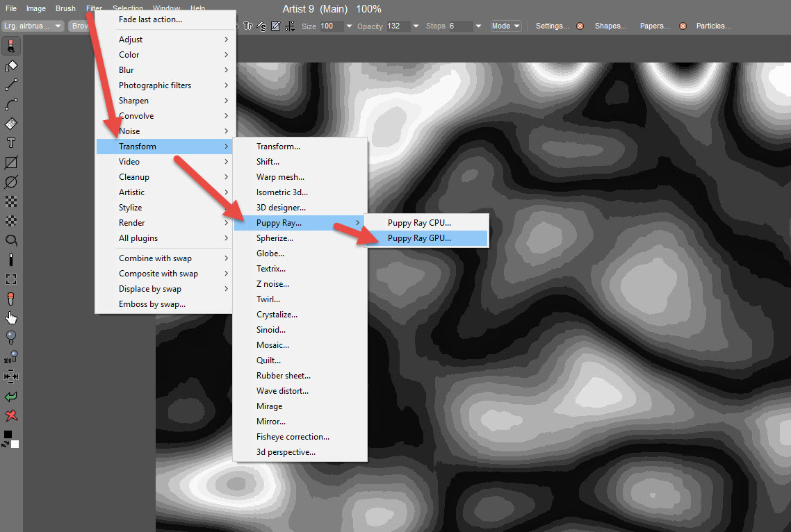Swap foreground and background colors
Image resolution: width=791 pixels, height=532 pixels.
5,444
